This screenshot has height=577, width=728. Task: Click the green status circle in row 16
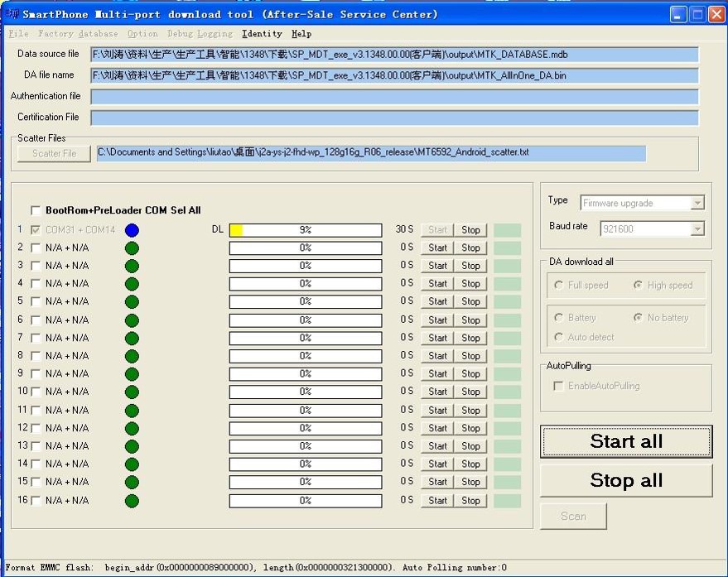(x=132, y=501)
